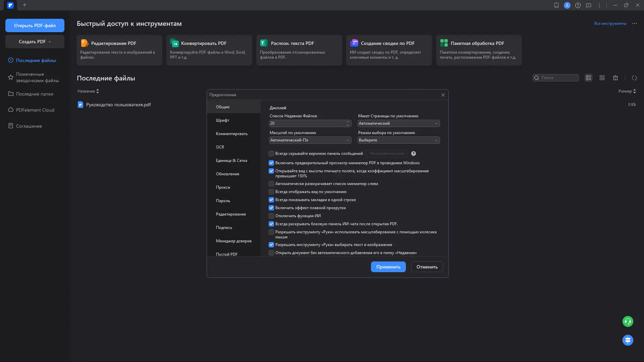644x362 pixels.
Task: Open the user account avatar icon
Action: (x=567, y=5)
